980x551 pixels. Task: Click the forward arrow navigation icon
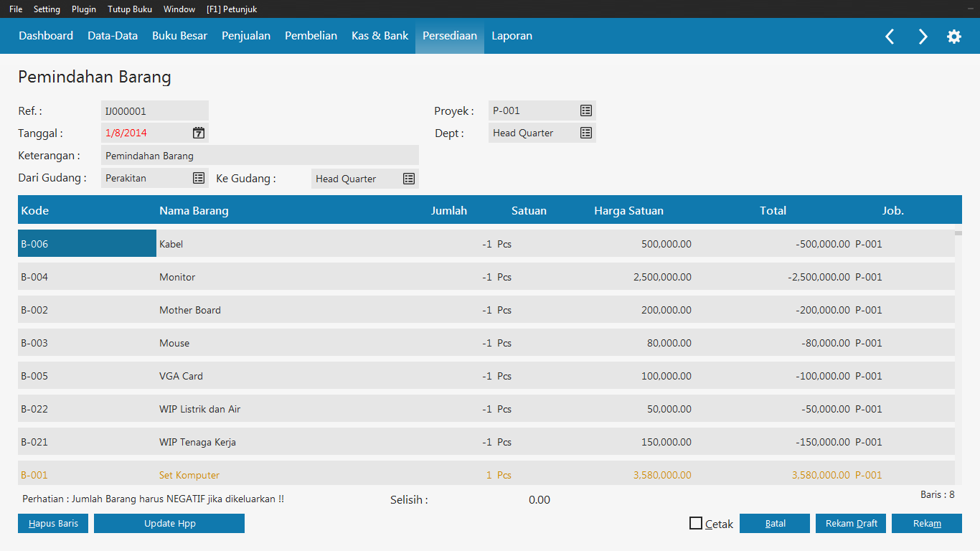[923, 37]
